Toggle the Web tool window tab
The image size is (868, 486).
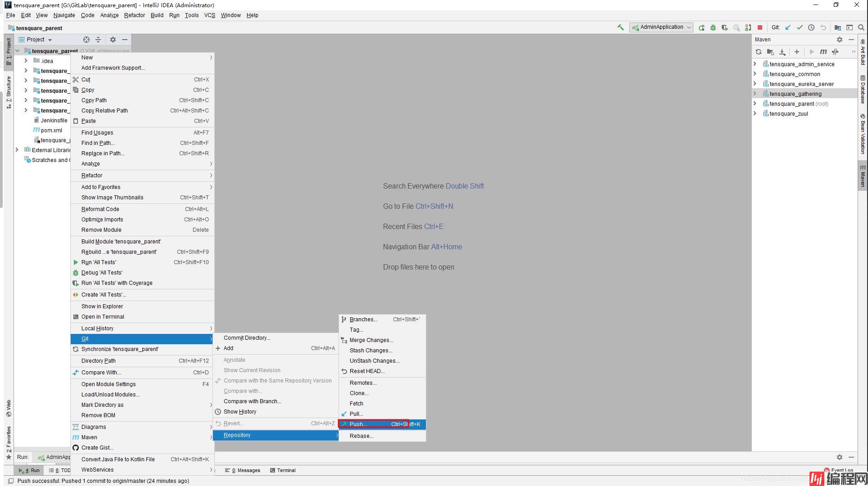pos(9,408)
